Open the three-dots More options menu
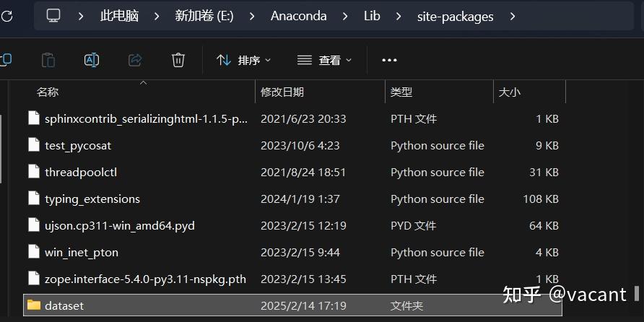The width and height of the screenshot is (644, 322). pyautogui.click(x=389, y=61)
